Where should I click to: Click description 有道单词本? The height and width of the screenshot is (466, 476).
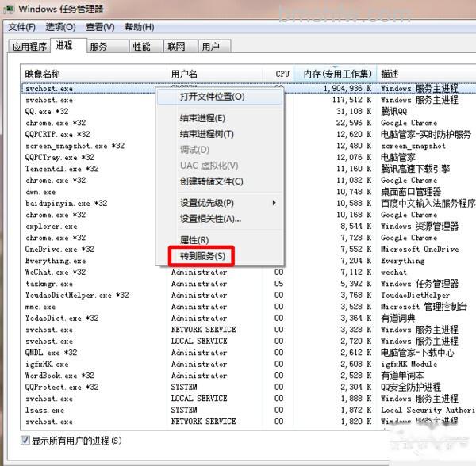[402, 376]
